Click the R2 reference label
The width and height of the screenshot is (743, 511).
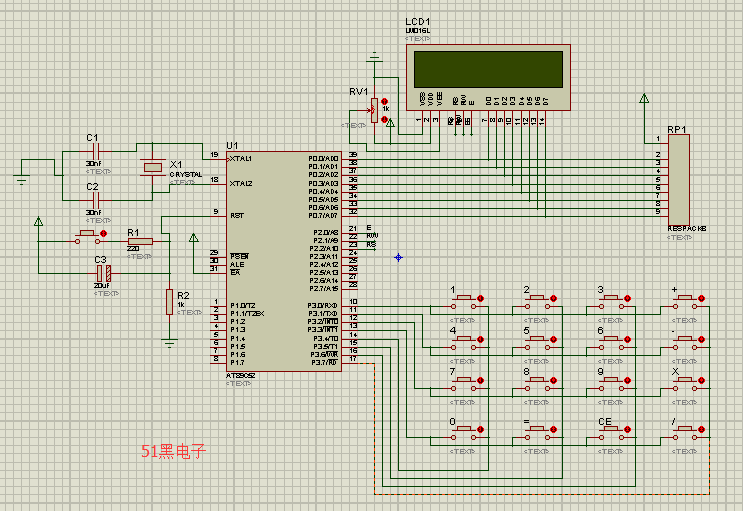click(x=183, y=295)
